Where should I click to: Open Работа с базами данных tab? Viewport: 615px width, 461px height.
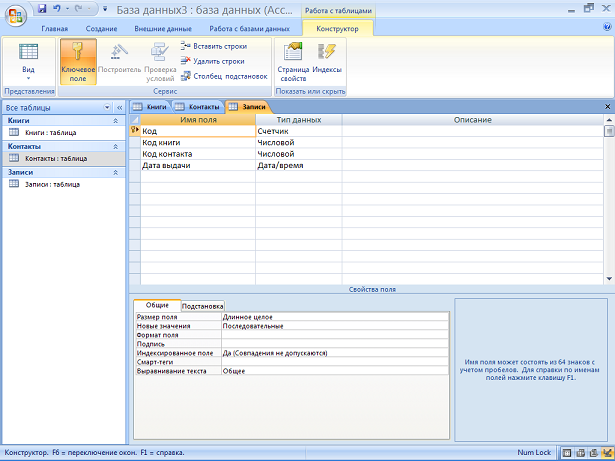(x=249, y=29)
